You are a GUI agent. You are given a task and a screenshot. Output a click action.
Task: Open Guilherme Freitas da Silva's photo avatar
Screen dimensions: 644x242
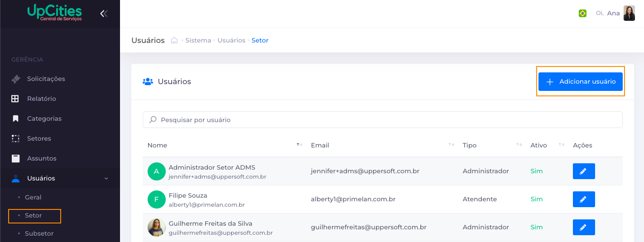(157, 228)
